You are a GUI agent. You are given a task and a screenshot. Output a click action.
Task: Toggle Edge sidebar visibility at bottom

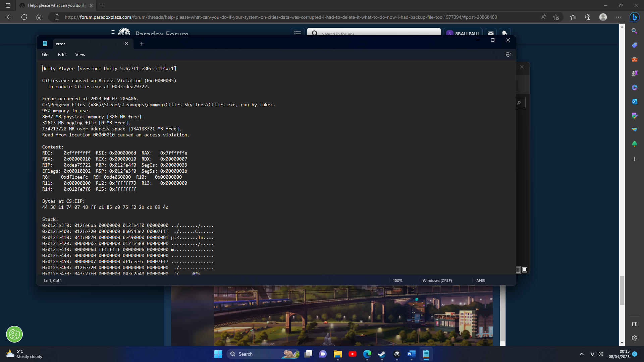pyautogui.click(x=634, y=324)
